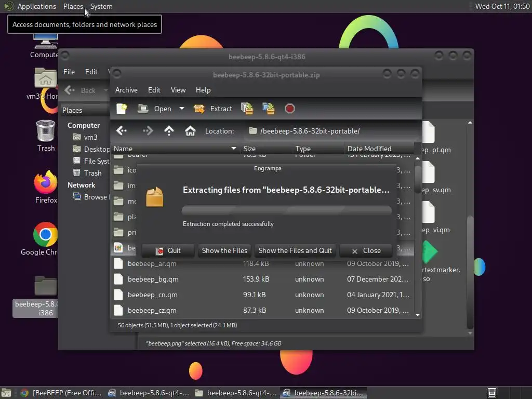Image resolution: width=532 pixels, height=399 pixels.
Task: Click the add folder to archive icon
Action: tap(269, 109)
